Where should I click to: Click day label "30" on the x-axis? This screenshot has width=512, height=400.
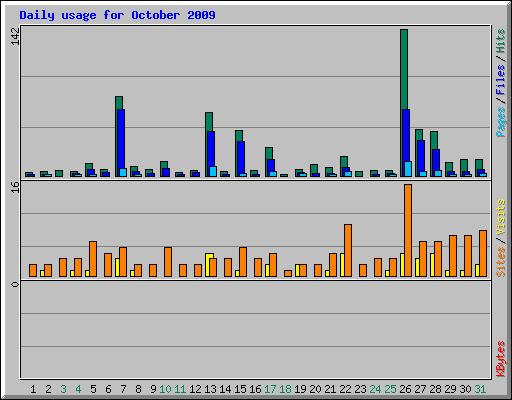(x=465, y=389)
